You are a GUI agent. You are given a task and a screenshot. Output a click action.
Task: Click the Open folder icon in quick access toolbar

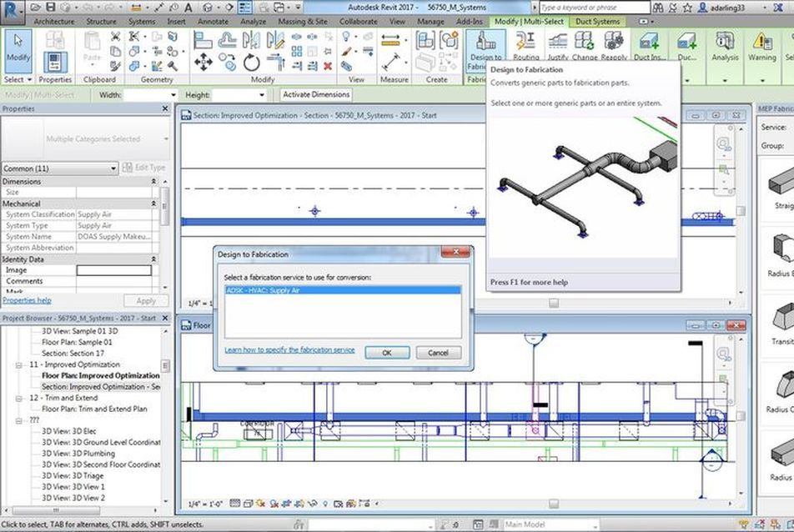35,7
